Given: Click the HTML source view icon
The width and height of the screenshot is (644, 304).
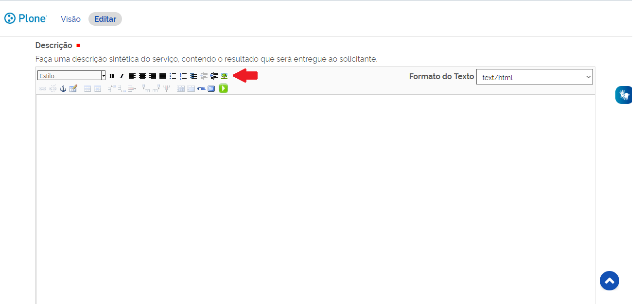Looking at the screenshot, I should pos(200,88).
